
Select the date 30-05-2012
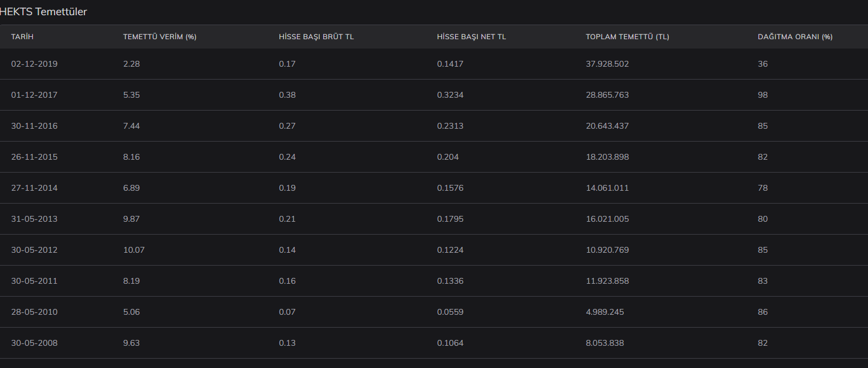coord(34,250)
